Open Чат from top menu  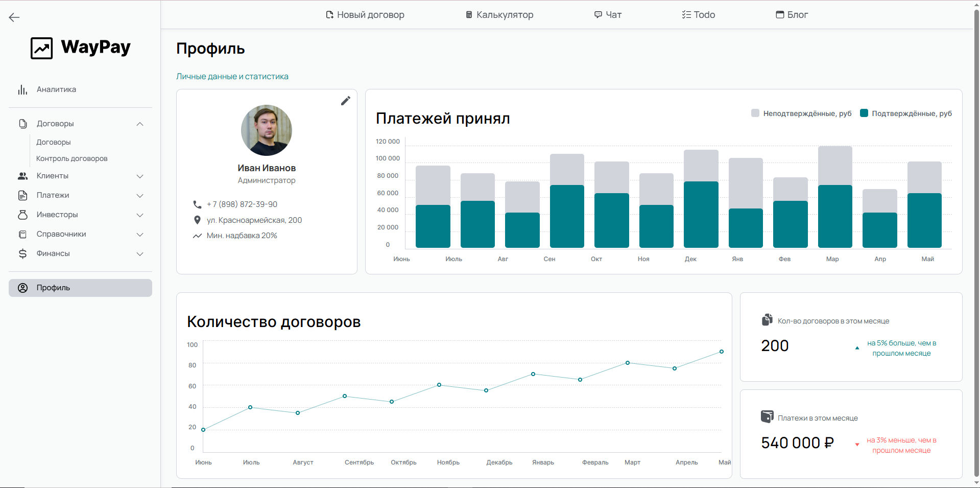point(608,15)
